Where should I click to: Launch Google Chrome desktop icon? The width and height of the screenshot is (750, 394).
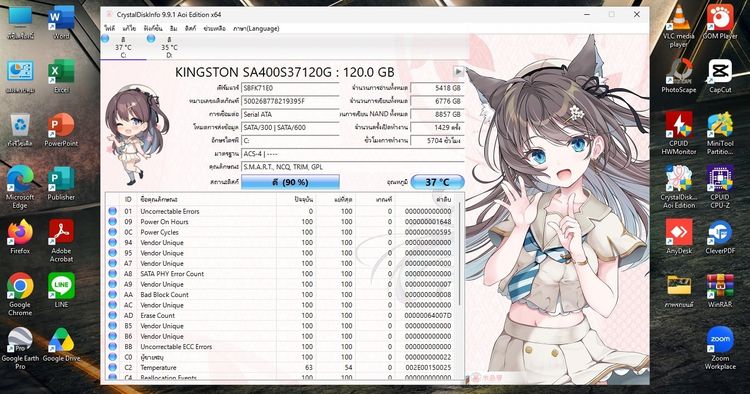point(20,295)
